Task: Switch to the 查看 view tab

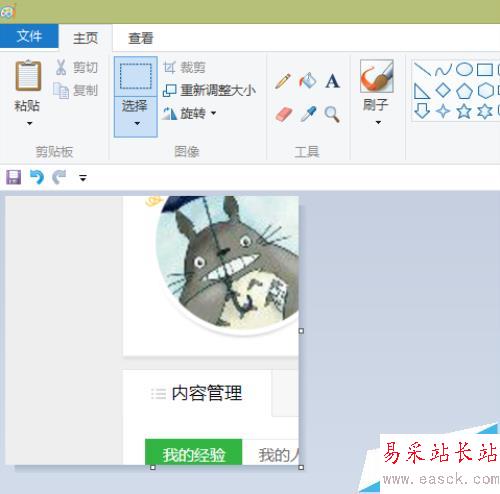Action: (x=141, y=38)
